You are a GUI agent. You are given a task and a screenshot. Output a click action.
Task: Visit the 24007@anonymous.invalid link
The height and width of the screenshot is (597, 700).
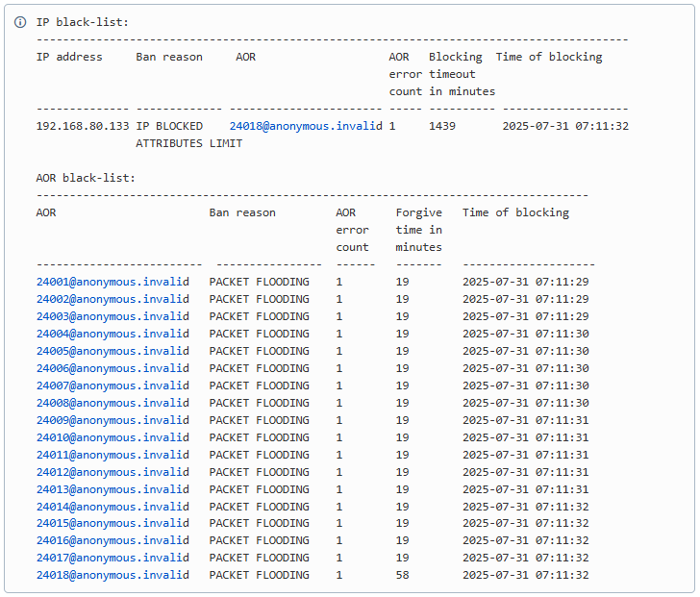[112, 386]
